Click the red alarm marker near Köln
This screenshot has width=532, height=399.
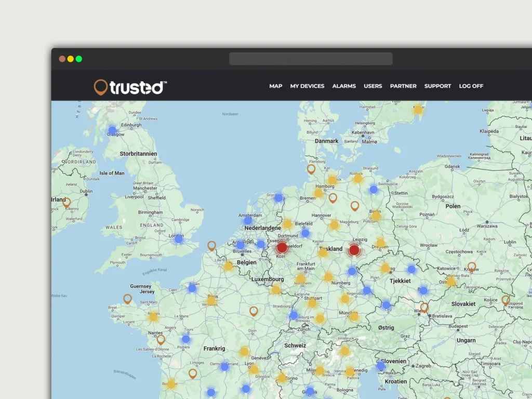click(x=282, y=247)
